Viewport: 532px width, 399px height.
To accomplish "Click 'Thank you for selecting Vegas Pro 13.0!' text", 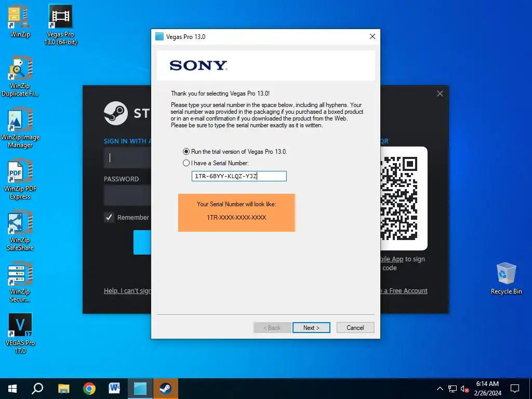I will 220,94.
